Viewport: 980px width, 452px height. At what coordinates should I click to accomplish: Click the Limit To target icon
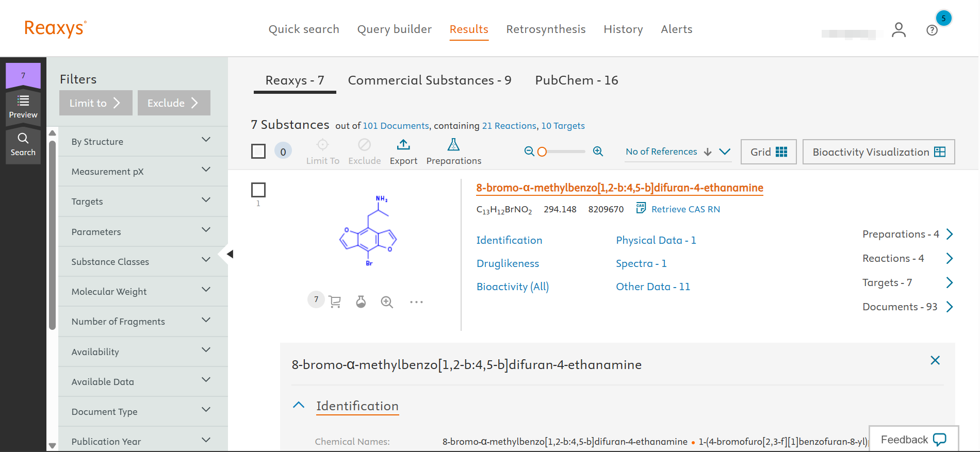[322, 144]
